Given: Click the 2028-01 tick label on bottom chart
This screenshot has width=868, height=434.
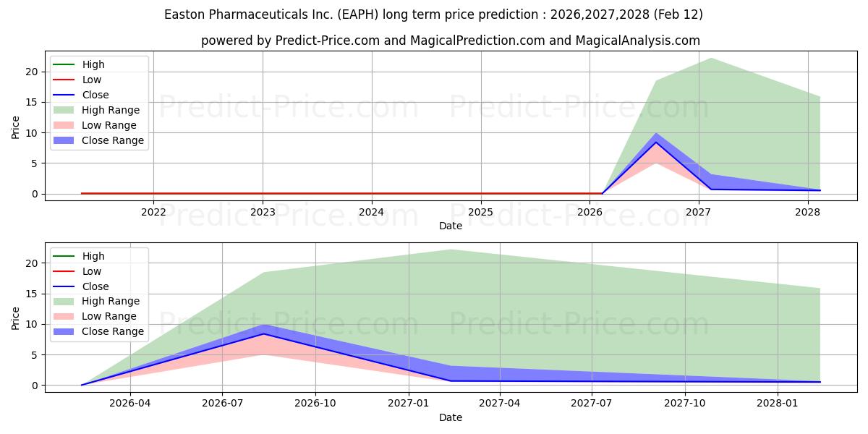Looking at the screenshot, I should (x=778, y=404).
